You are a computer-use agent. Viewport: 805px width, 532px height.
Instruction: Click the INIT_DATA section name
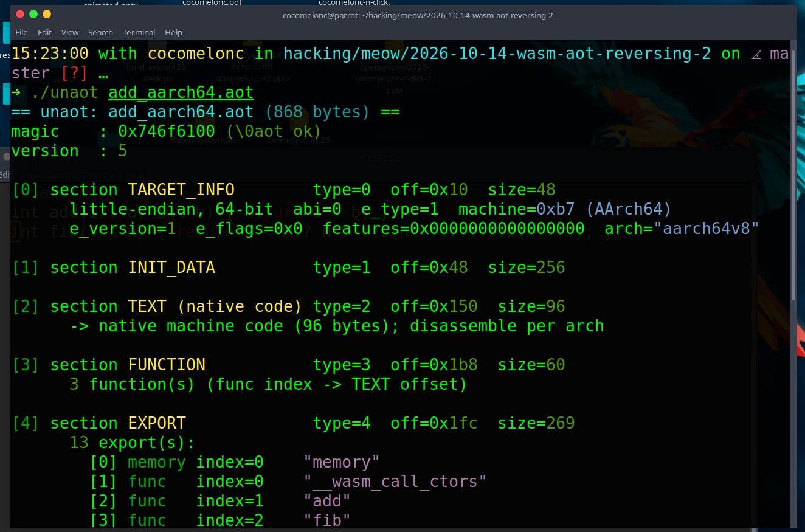[x=171, y=268]
